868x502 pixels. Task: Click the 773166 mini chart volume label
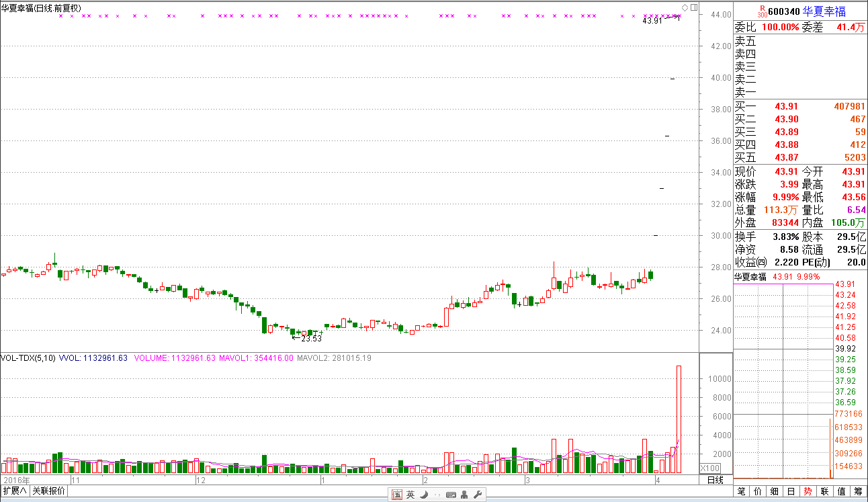pyautogui.click(x=848, y=414)
